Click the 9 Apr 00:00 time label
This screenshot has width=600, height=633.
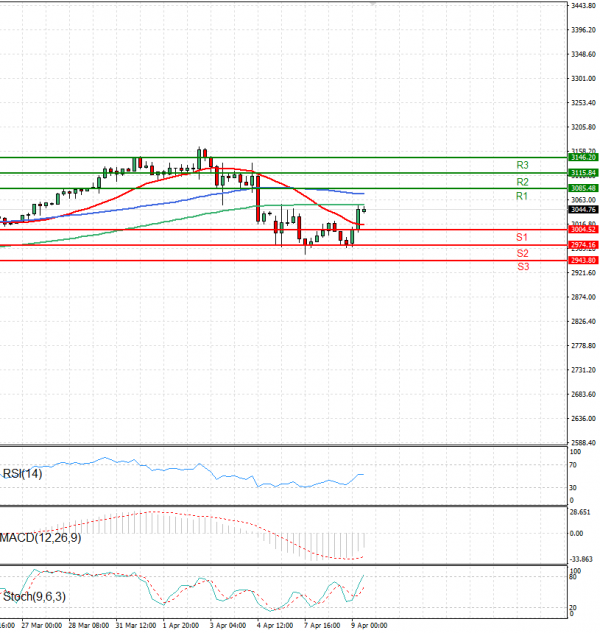tap(367, 625)
